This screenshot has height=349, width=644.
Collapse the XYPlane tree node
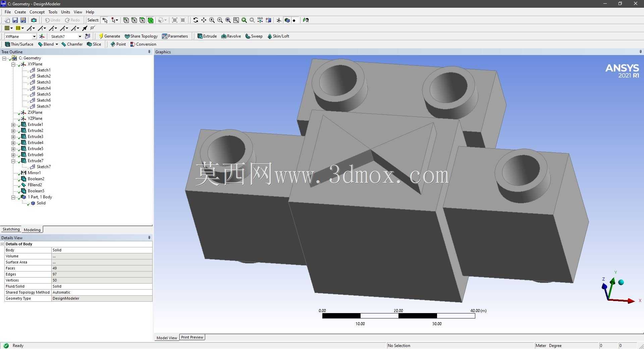tap(13, 64)
